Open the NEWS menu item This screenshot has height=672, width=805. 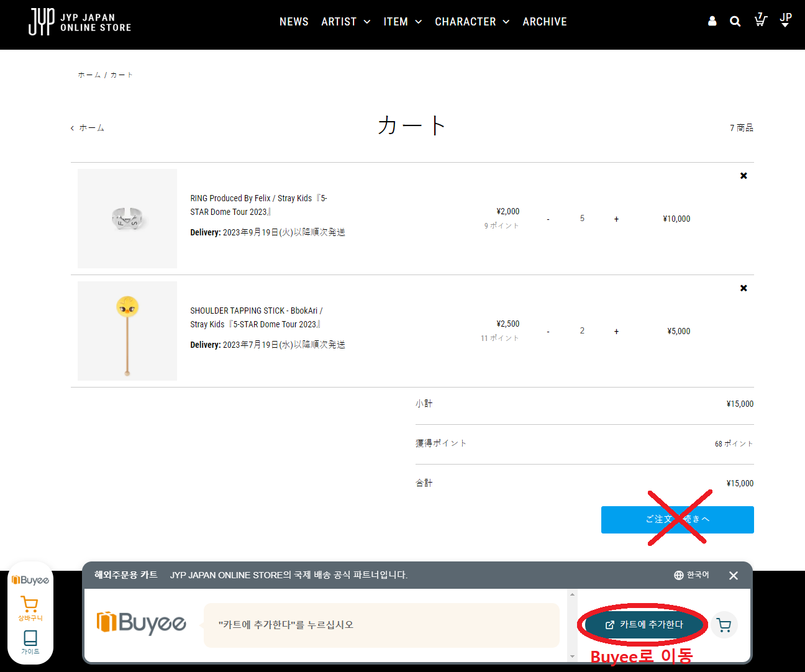point(294,22)
